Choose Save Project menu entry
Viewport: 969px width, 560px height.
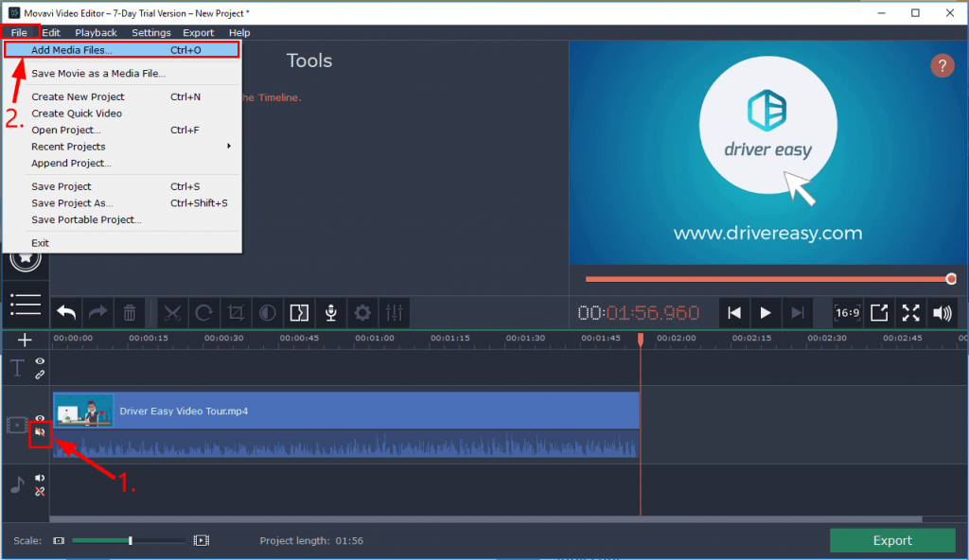122,186
